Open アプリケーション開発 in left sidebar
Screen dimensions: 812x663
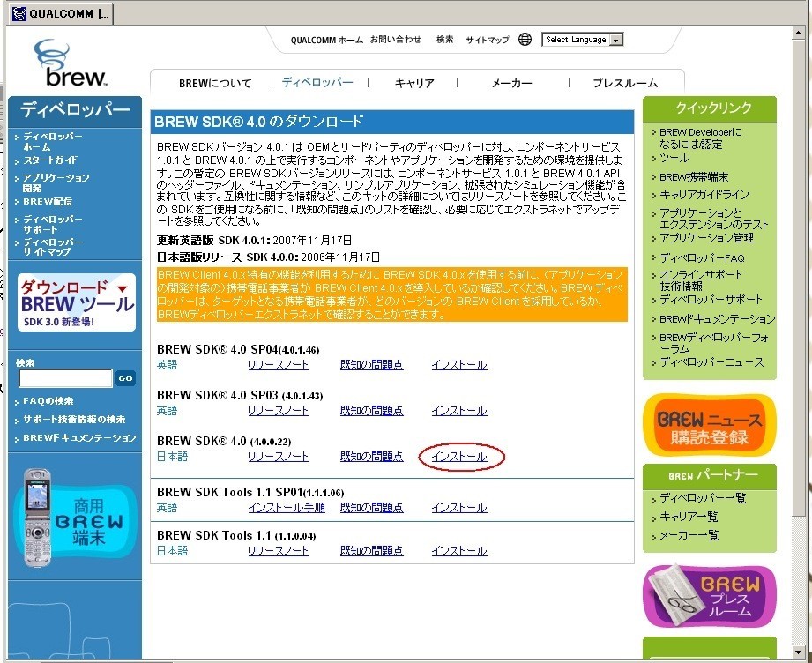point(56,183)
